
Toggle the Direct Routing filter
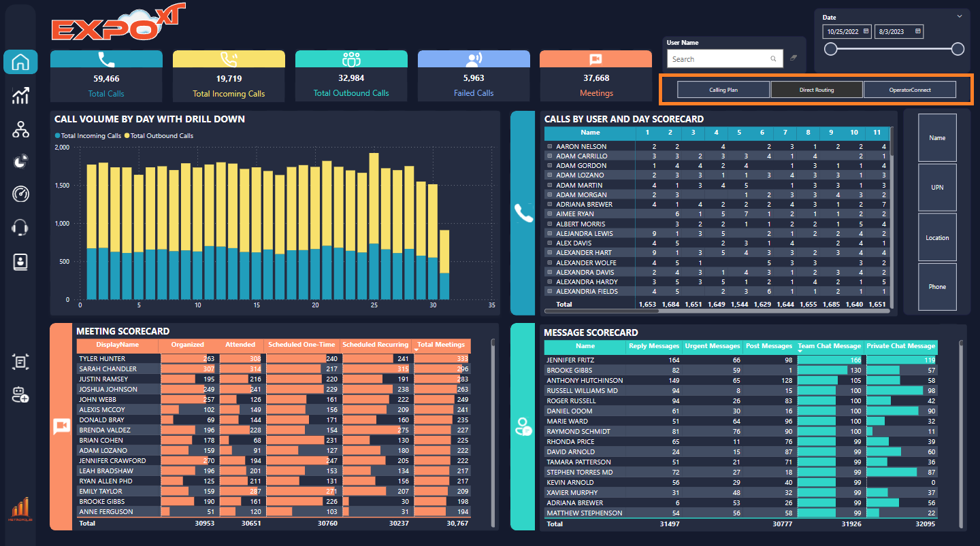tap(817, 90)
